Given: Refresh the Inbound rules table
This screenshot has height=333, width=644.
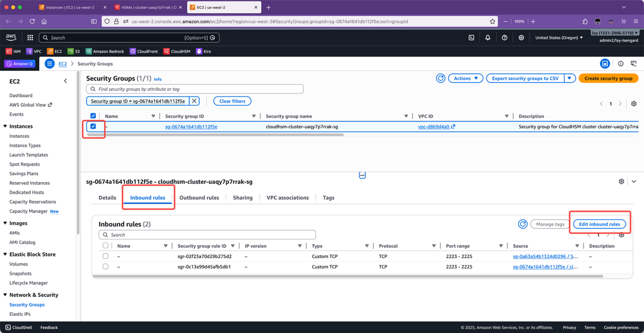Looking at the screenshot, I should coord(522,224).
